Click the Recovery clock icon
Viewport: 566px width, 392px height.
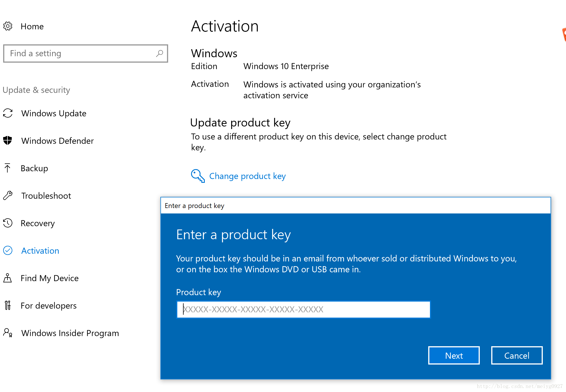click(8, 223)
